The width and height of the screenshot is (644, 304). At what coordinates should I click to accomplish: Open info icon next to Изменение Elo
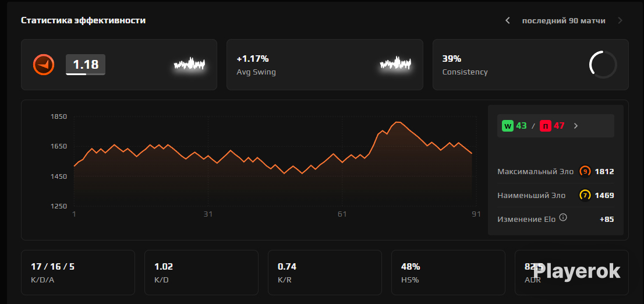pos(563,217)
